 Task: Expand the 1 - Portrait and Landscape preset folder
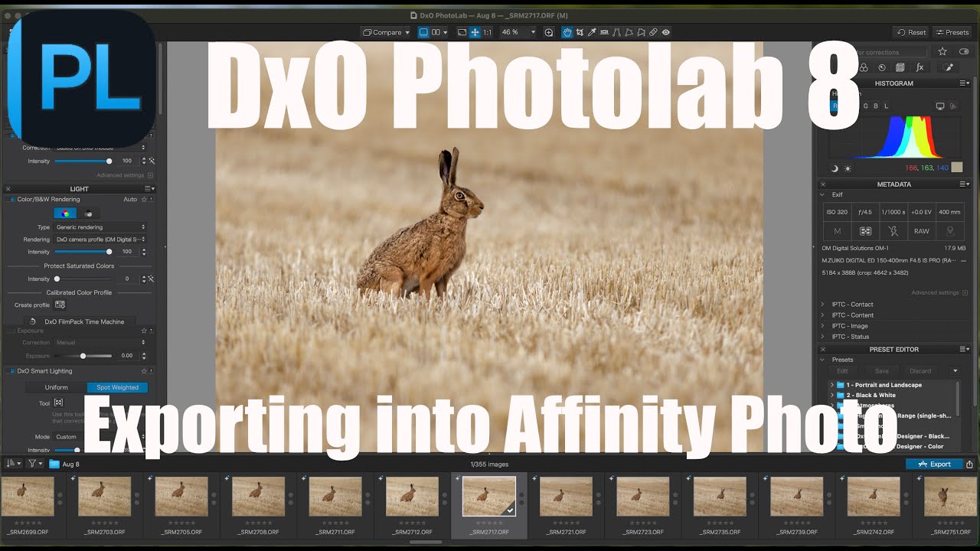(832, 385)
